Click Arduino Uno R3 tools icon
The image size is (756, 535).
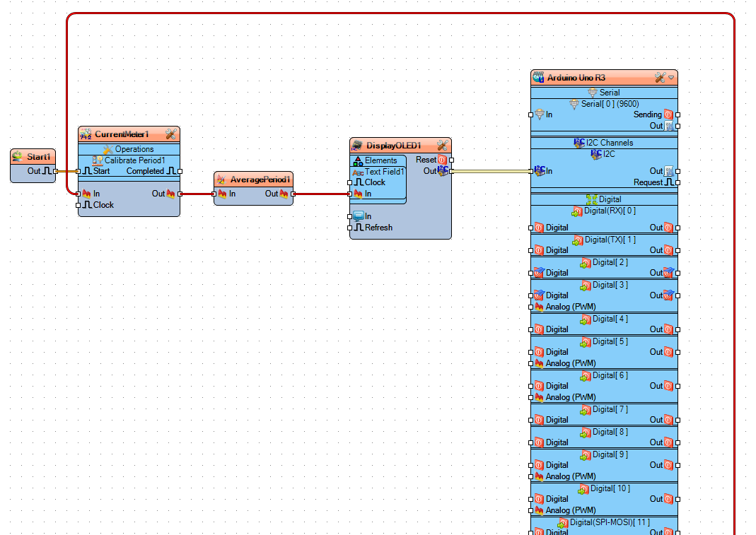660,78
